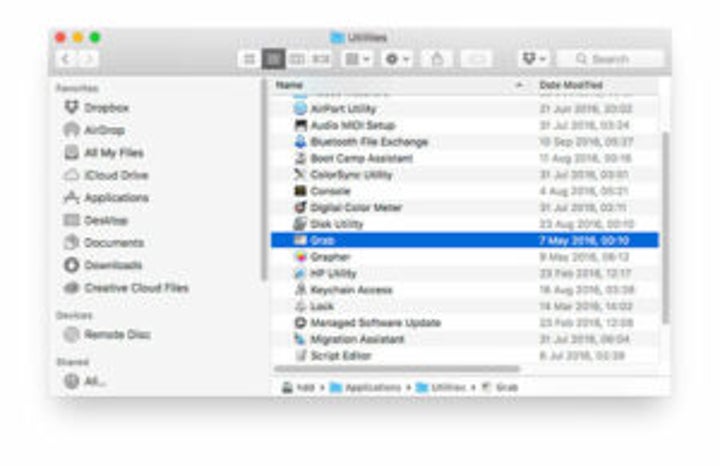Screen dimensions: 720x466
Task: Open Dropbox in the sidebar
Action: pos(96,107)
